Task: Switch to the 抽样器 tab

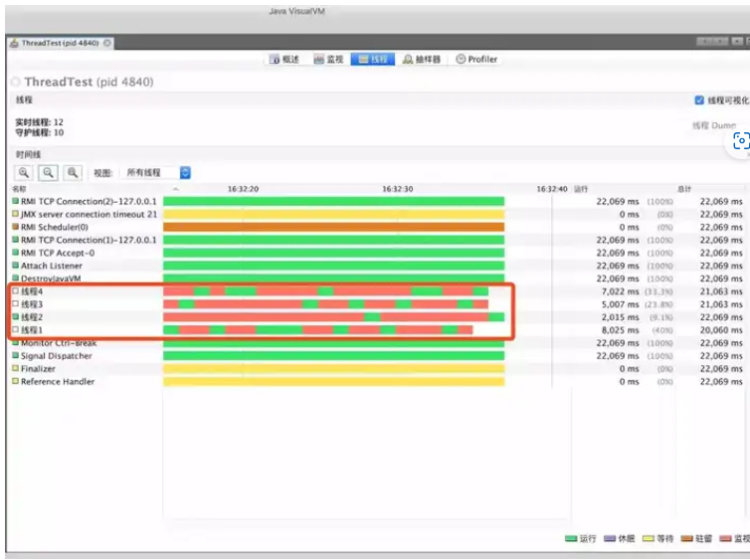Action: point(422,60)
